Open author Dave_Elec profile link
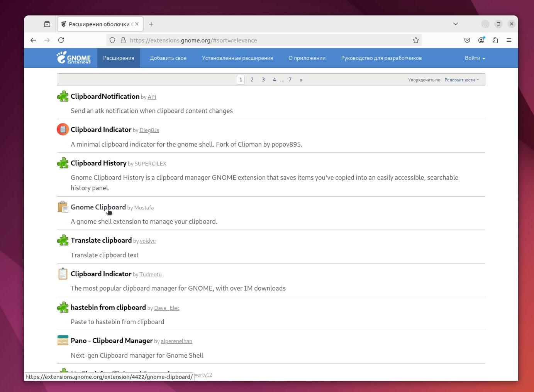This screenshot has width=534, height=392. pos(167,308)
